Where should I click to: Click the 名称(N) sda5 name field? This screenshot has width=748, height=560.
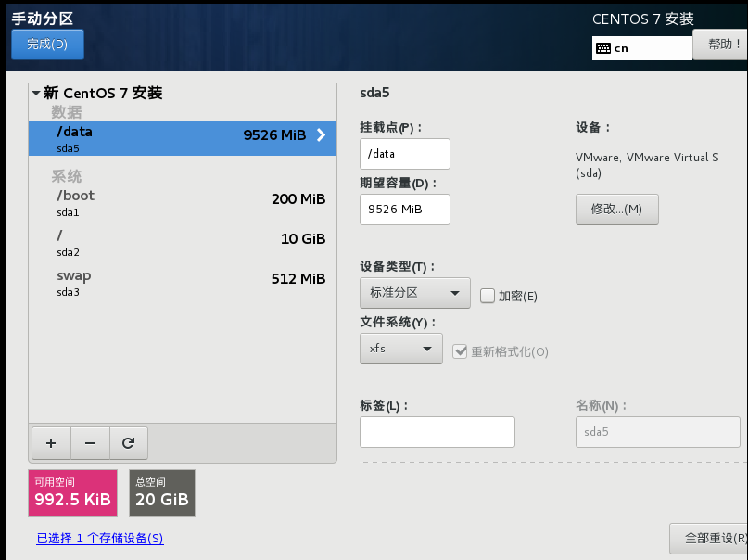658,432
